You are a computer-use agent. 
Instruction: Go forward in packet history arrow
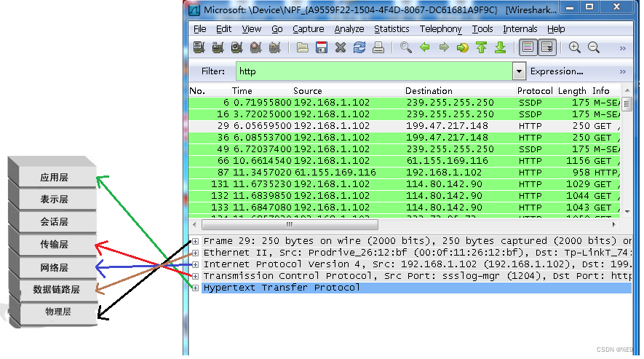[x=444, y=48]
